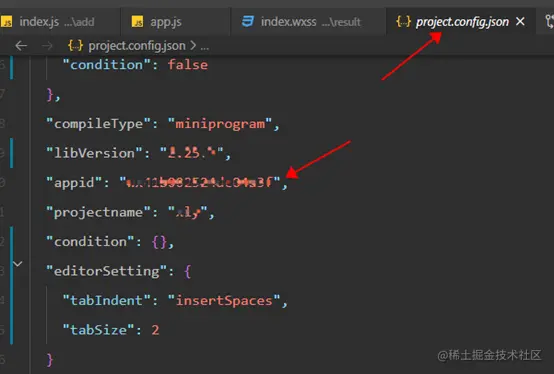
Task: Place cursor on the appid value
Action: tap(200, 183)
